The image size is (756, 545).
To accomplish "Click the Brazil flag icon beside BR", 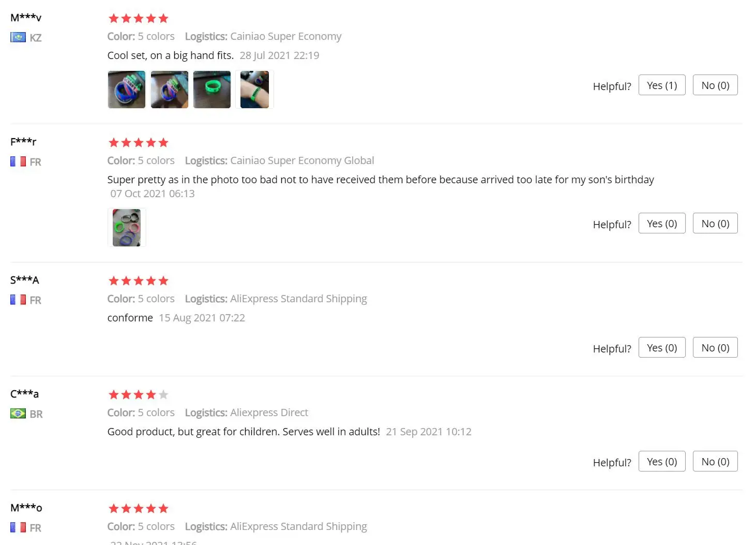I will (18, 414).
